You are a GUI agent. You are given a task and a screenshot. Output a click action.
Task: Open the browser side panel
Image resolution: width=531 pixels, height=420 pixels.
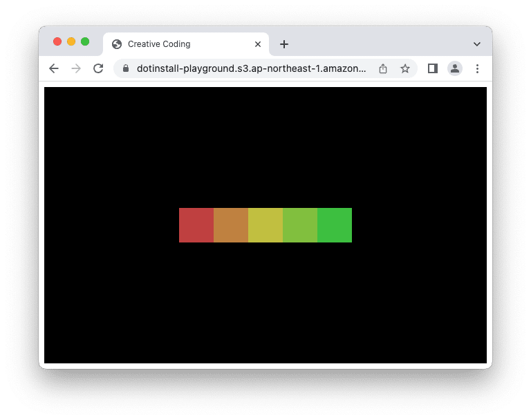432,68
